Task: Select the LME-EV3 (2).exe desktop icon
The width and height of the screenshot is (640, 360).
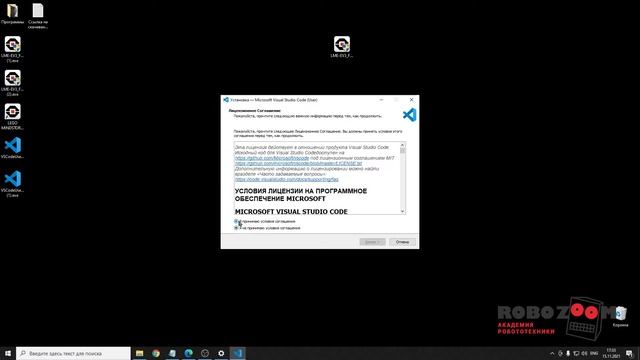Action: tap(12, 83)
